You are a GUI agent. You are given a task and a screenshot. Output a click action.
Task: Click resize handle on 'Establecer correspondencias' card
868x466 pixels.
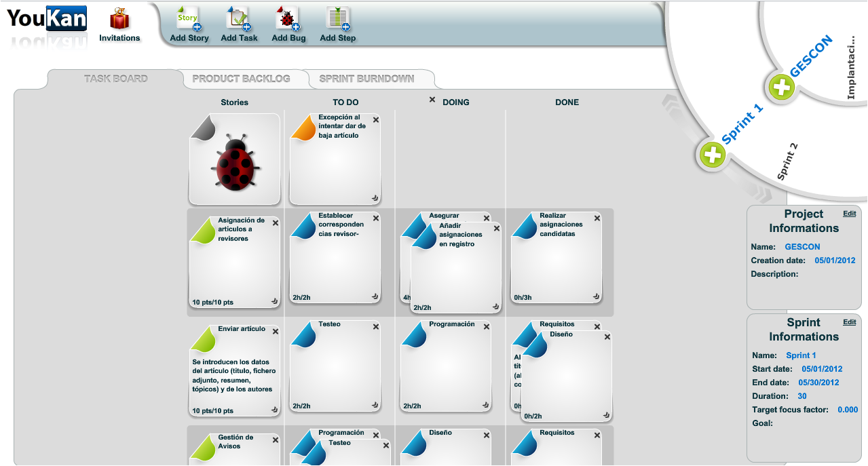point(375,296)
